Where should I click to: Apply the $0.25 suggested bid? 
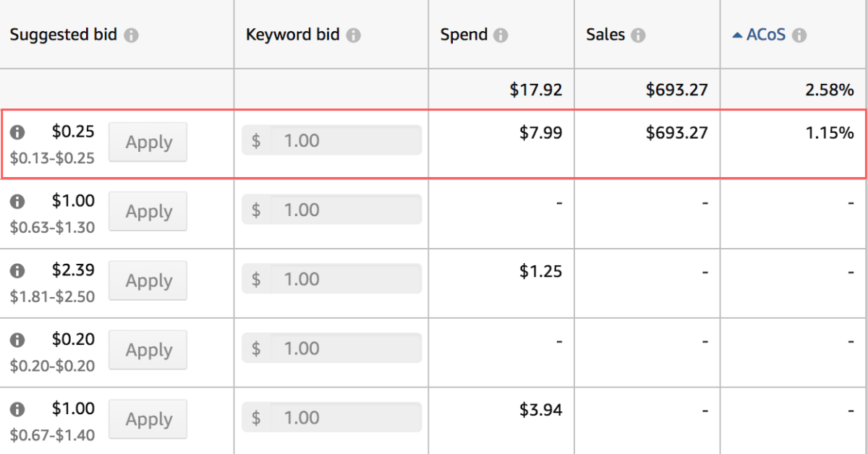click(148, 142)
